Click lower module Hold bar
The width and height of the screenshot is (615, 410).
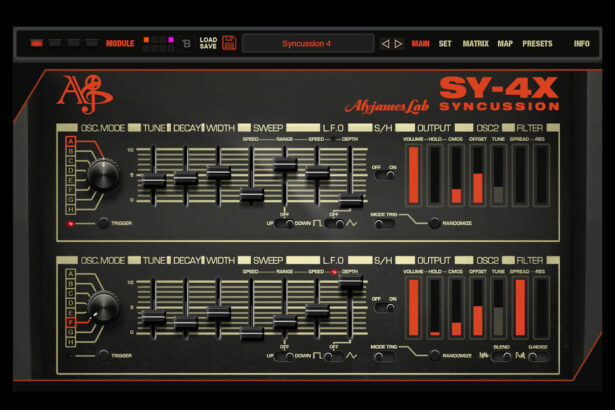tap(435, 308)
